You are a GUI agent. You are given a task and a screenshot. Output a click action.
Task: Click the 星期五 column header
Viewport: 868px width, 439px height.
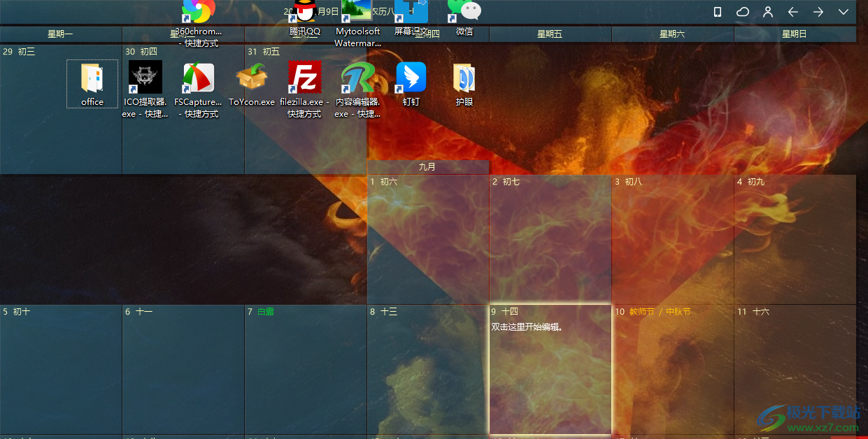coord(550,34)
